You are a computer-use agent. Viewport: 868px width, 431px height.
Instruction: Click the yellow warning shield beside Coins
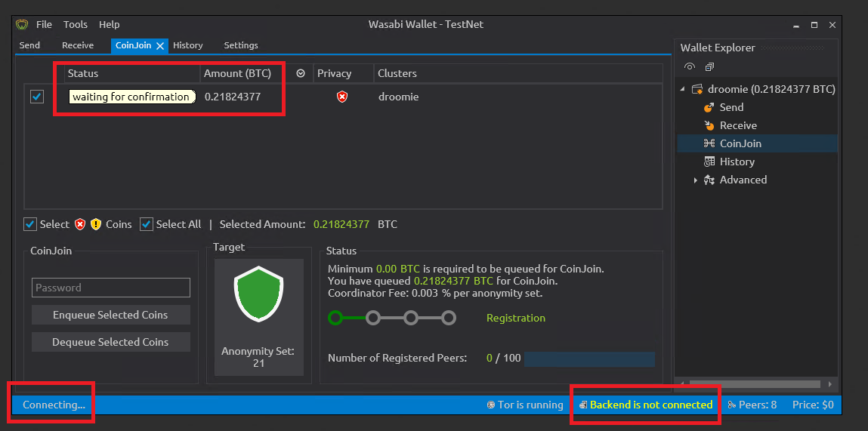96,224
